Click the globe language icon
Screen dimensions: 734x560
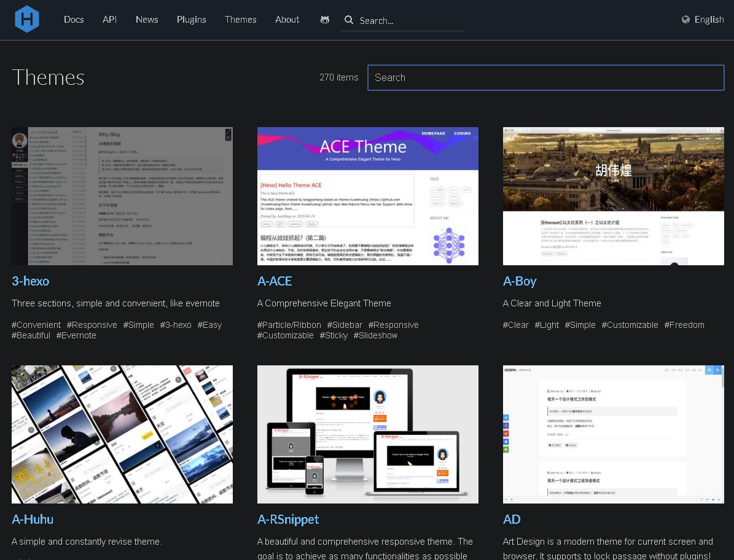685,20
